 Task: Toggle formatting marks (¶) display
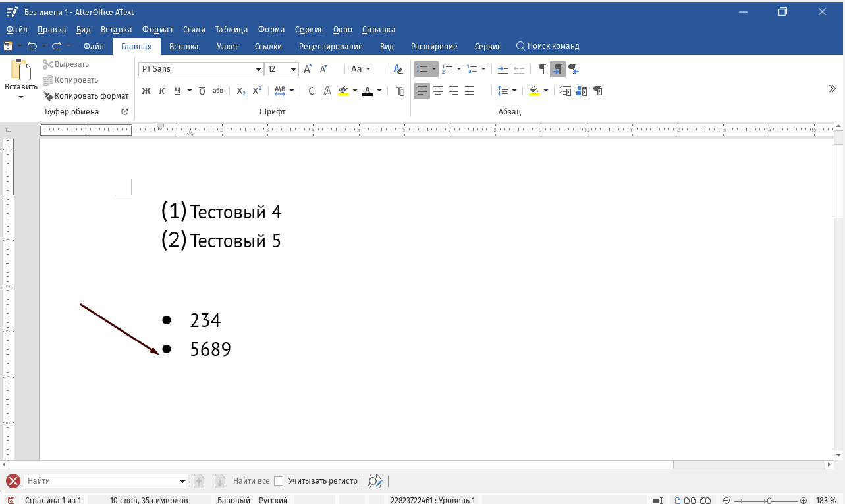pyautogui.click(x=542, y=69)
